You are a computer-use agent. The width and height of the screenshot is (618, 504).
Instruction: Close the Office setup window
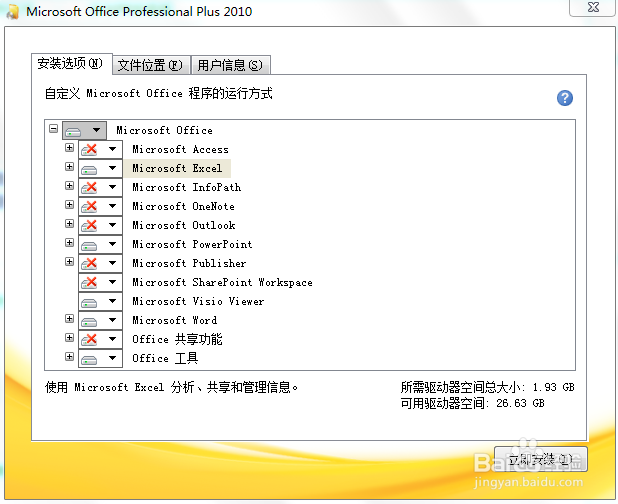[592, 7]
